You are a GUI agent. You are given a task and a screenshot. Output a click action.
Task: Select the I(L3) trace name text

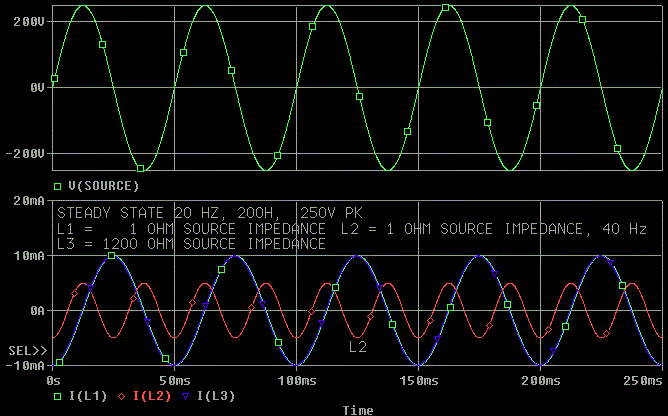(216, 396)
